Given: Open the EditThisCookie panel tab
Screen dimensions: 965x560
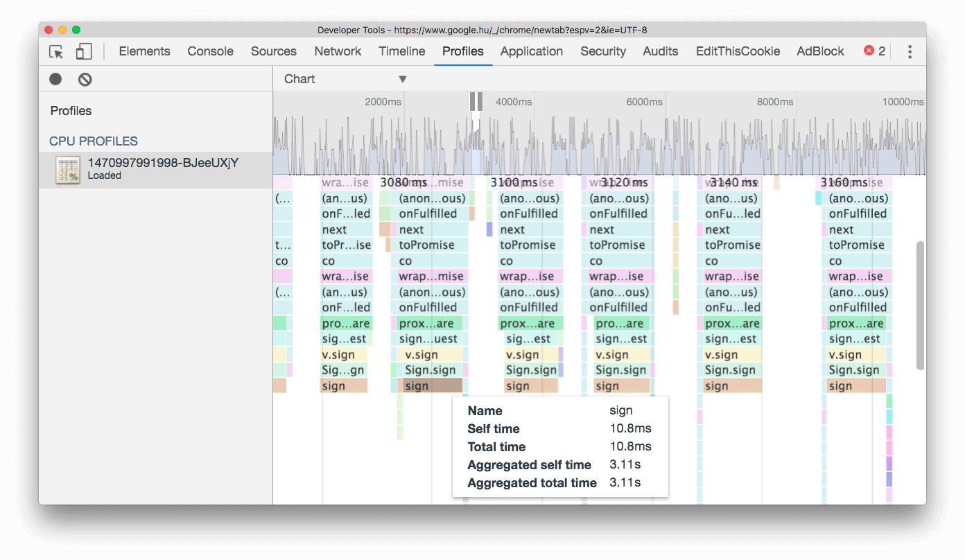Looking at the screenshot, I should click(x=738, y=51).
